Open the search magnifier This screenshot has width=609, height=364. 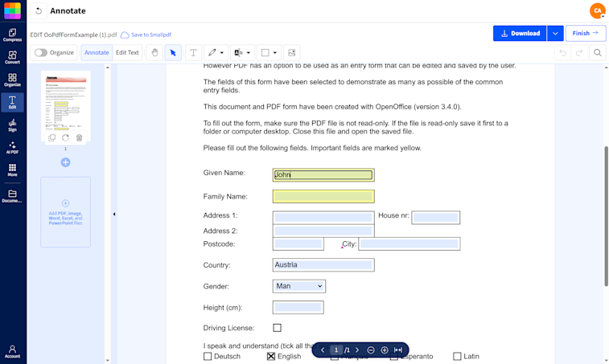[598, 53]
